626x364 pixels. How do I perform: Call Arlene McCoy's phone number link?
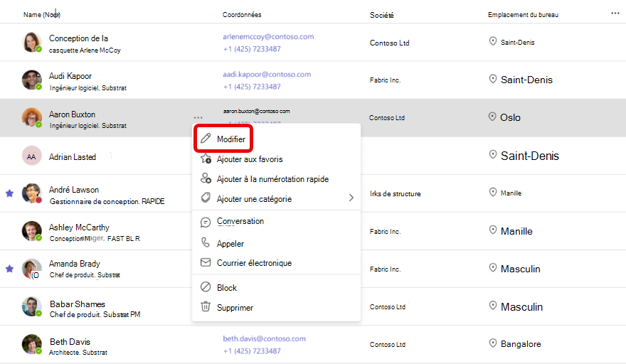pos(252,49)
